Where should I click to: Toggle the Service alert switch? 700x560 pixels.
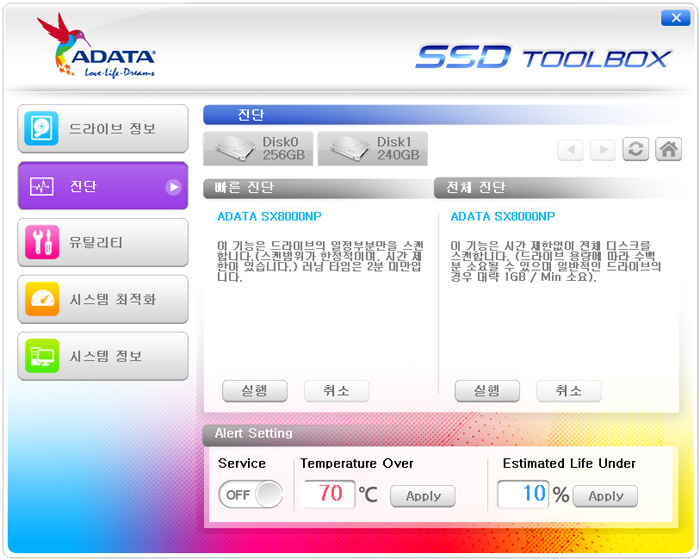[250, 494]
